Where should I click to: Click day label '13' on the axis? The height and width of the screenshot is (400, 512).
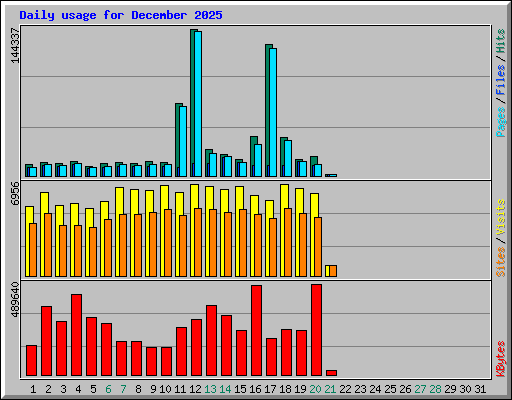210,389
